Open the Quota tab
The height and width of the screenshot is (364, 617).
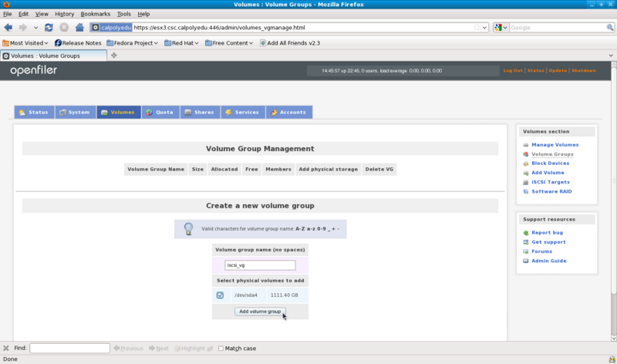pos(160,112)
